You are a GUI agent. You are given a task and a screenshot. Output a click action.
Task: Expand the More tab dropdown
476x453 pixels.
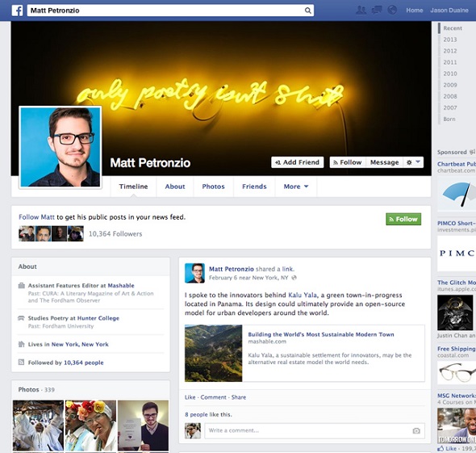[295, 187]
